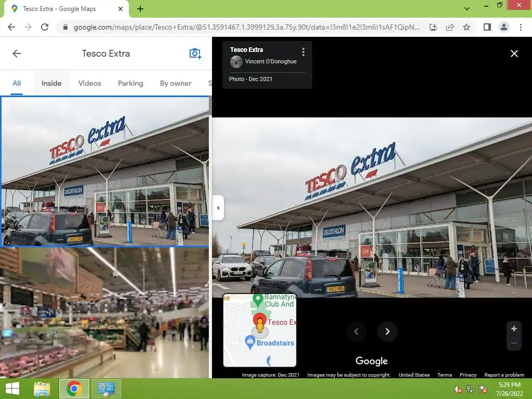Open network tray icon
This screenshot has height=399, width=532.
click(471, 389)
